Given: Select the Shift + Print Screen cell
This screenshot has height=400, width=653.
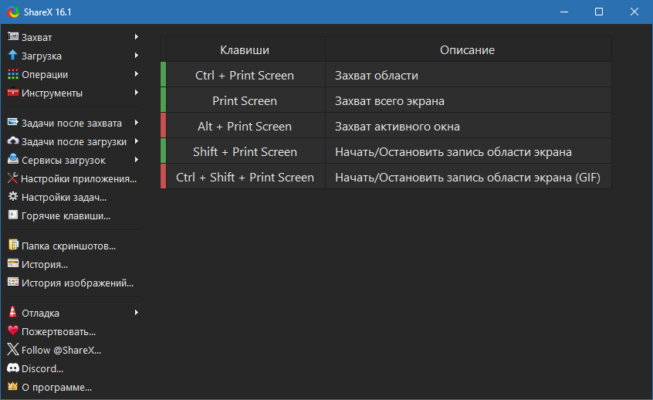Looking at the screenshot, I should [245, 151].
